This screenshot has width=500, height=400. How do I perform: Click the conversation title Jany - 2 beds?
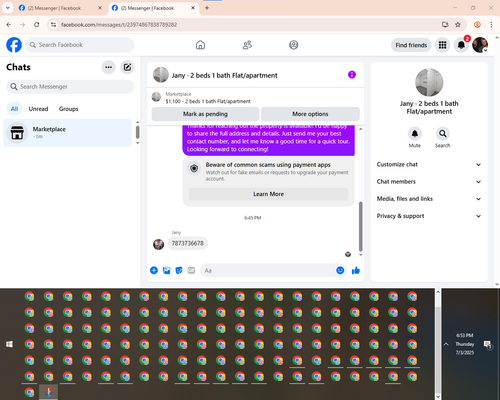coord(224,76)
